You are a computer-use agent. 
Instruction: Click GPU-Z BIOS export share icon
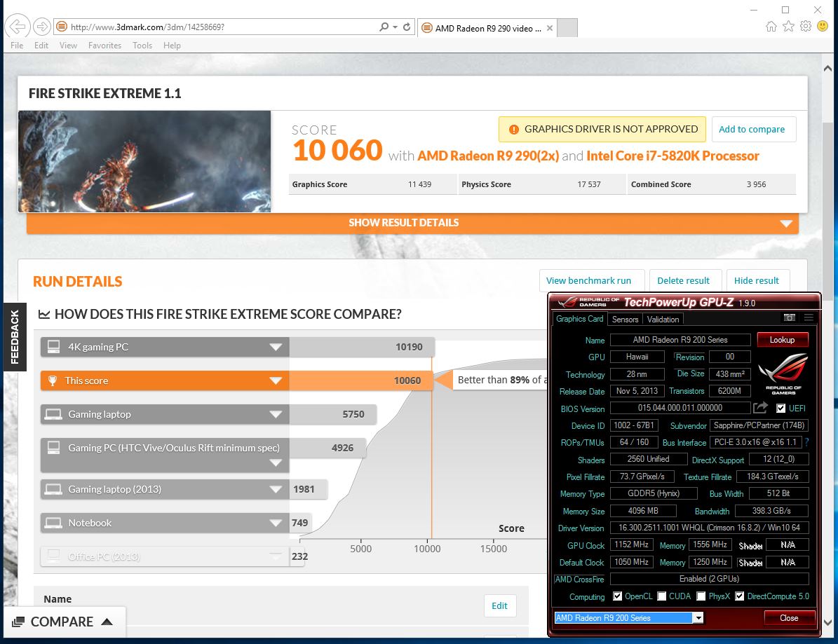(x=760, y=408)
